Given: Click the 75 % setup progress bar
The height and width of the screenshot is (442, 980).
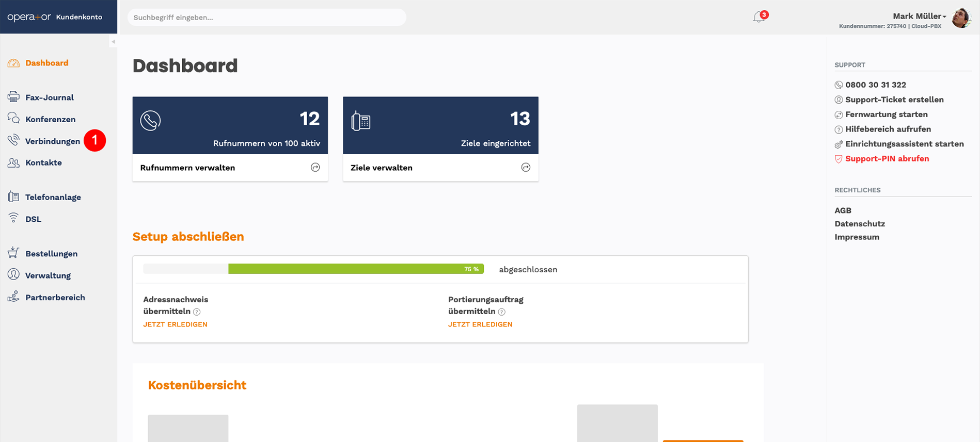Looking at the screenshot, I should point(313,269).
